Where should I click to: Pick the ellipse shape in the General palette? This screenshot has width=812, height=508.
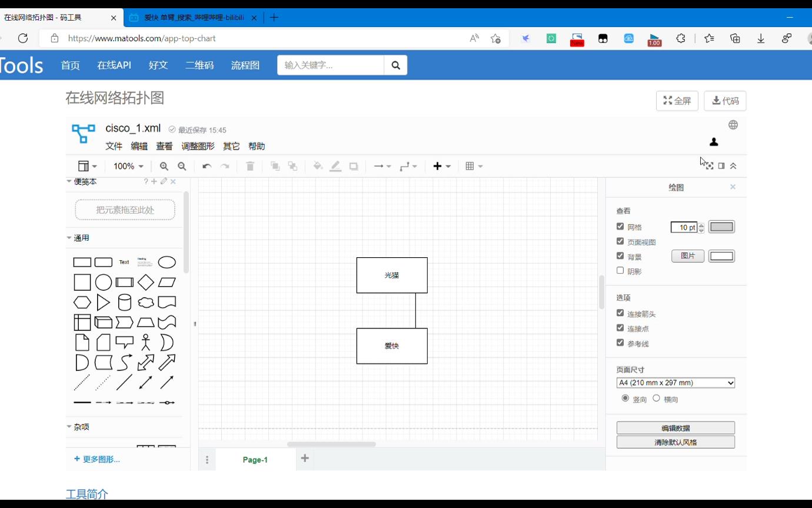(x=167, y=263)
